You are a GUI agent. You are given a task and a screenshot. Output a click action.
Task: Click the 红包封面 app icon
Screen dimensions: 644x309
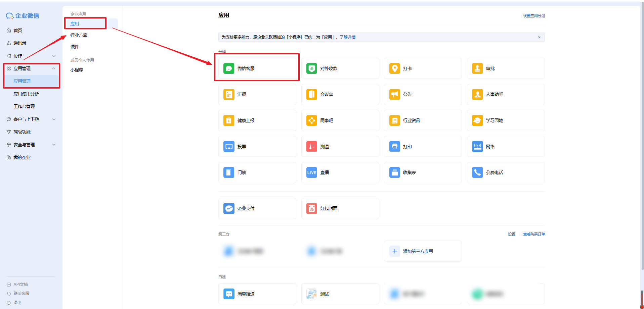(x=311, y=208)
